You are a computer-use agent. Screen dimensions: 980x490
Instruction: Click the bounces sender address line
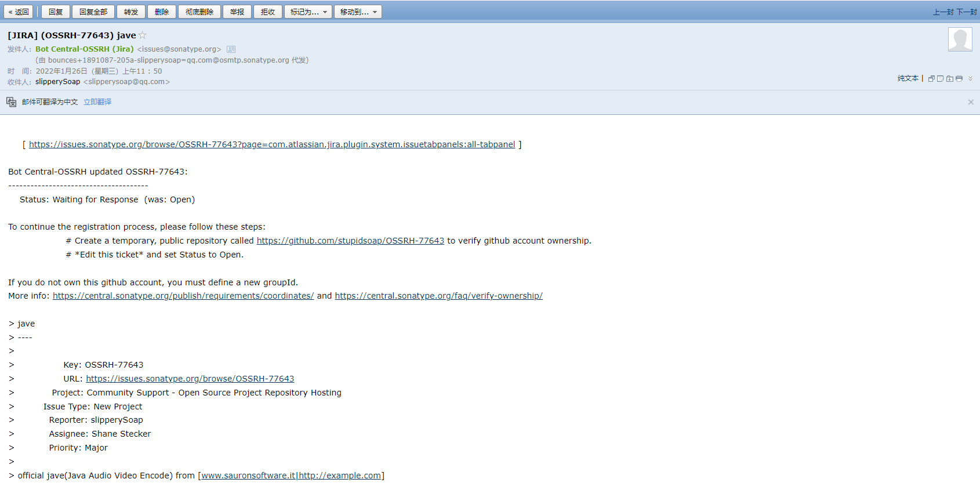pyautogui.click(x=172, y=60)
